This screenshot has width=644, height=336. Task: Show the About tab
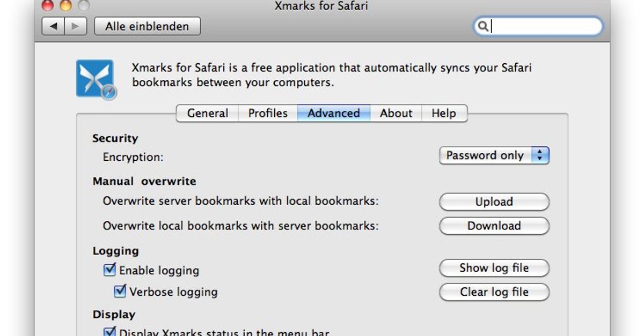tap(396, 113)
